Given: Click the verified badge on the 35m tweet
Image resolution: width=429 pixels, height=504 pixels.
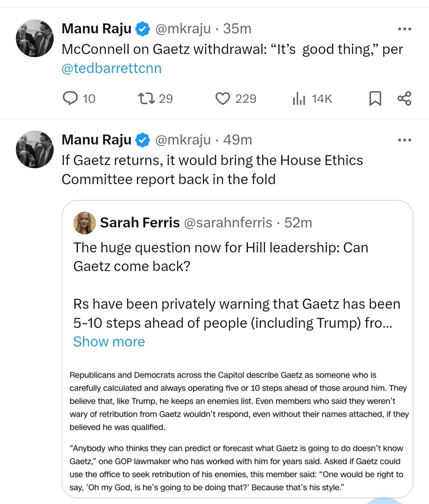Looking at the screenshot, I should [143, 29].
